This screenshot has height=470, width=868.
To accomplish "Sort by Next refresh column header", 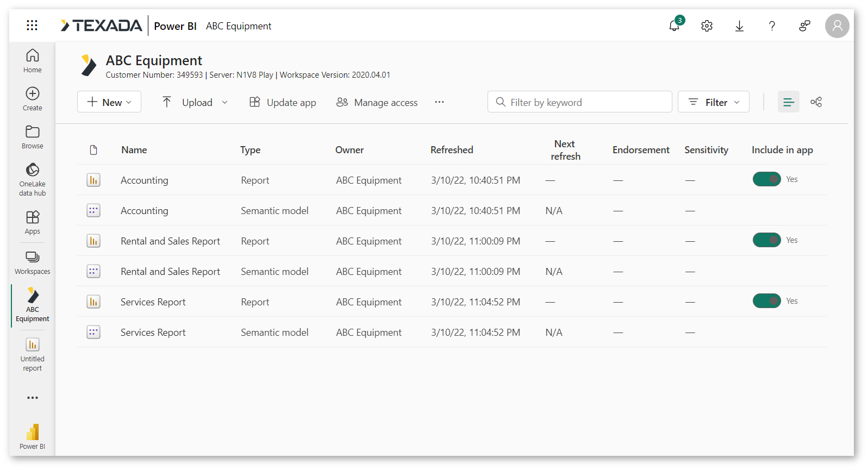I will click(x=565, y=150).
